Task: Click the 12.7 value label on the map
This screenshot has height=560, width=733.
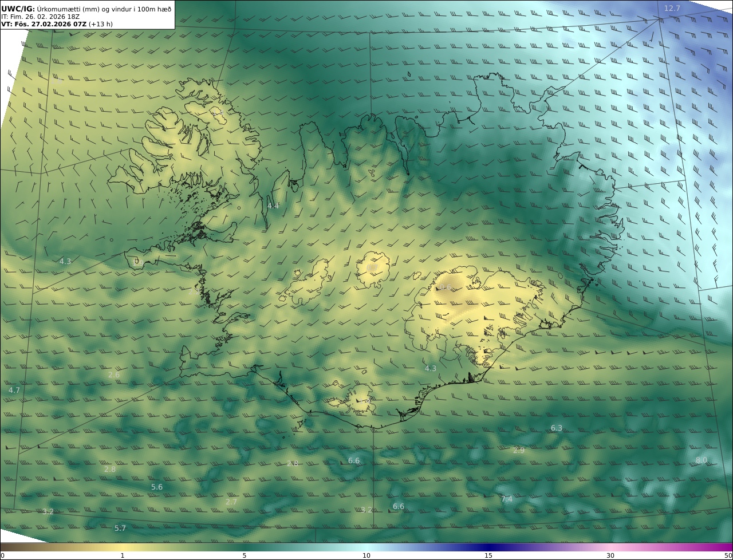Action: tap(672, 8)
